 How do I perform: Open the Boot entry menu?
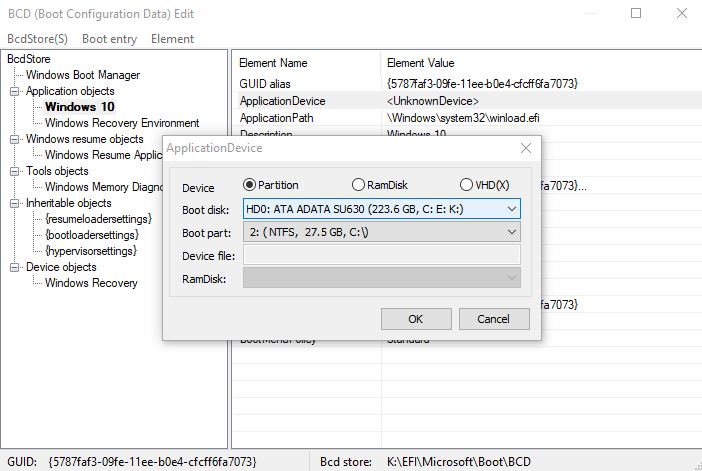109,39
